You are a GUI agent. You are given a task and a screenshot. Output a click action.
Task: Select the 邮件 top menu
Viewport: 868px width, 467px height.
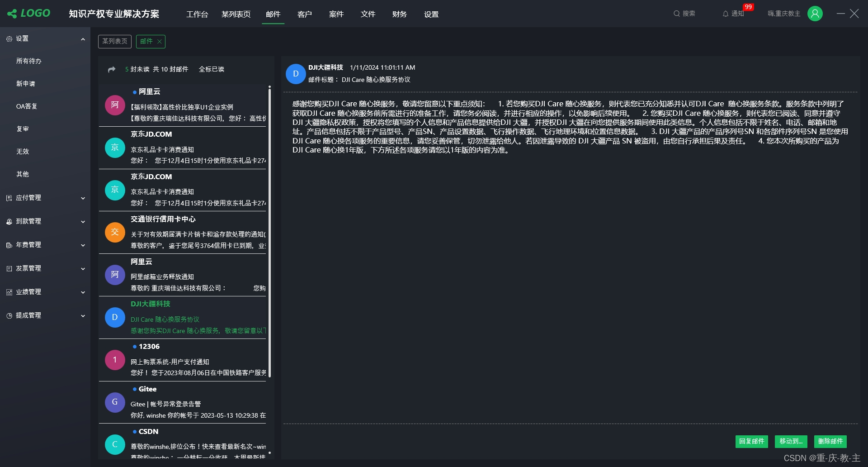273,14
